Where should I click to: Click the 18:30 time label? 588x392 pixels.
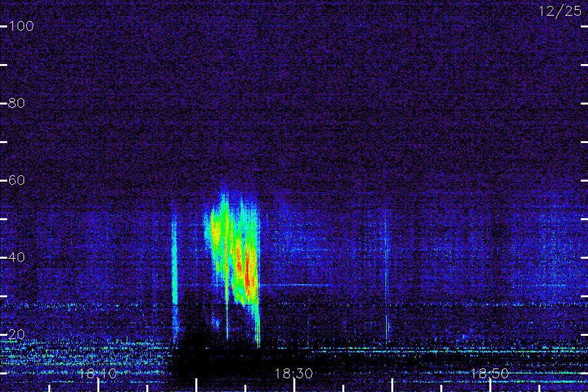coord(293,374)
